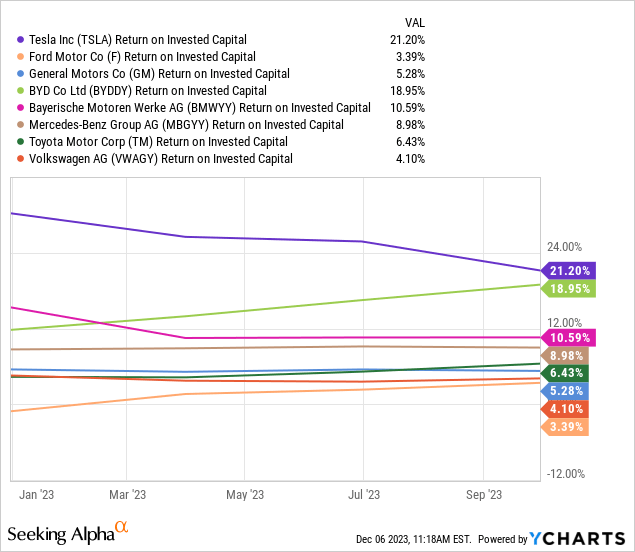Click the 8.98% tan value flag
The image size is (635, 552).
tap(565, 356)
